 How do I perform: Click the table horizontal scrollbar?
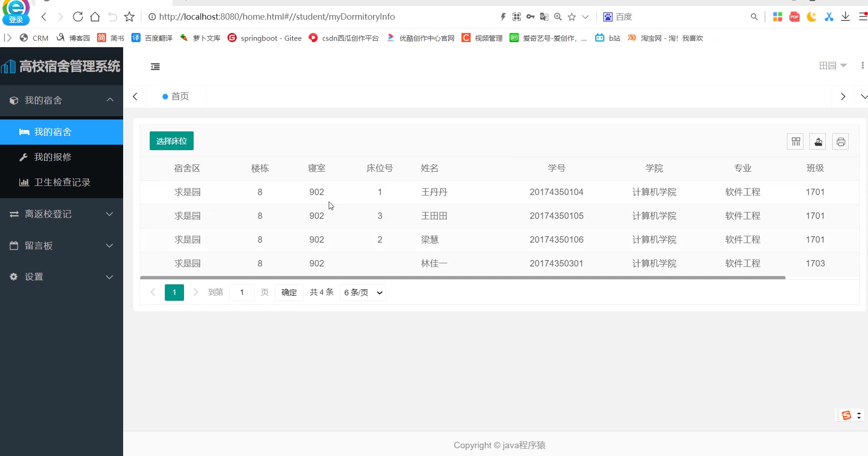[x=463, y=277]
